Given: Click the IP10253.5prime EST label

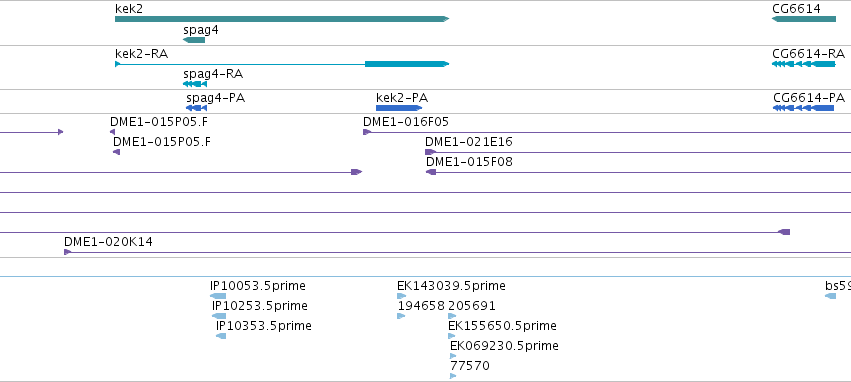Looking at the screenshot, I should click(259, 305).
